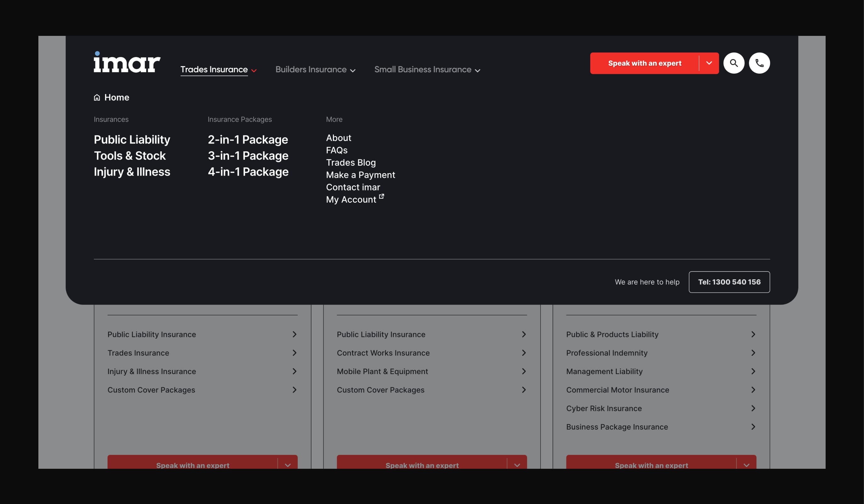
Task: Click arrow beside Cyber Risk Insurance
Action: tap(753, 408)
